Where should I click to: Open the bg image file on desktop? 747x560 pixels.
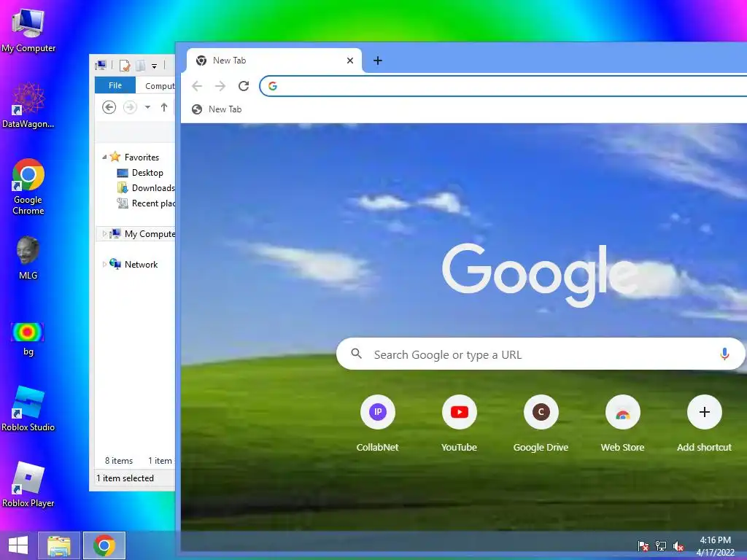pyautogui.click(x=28, y=339)
